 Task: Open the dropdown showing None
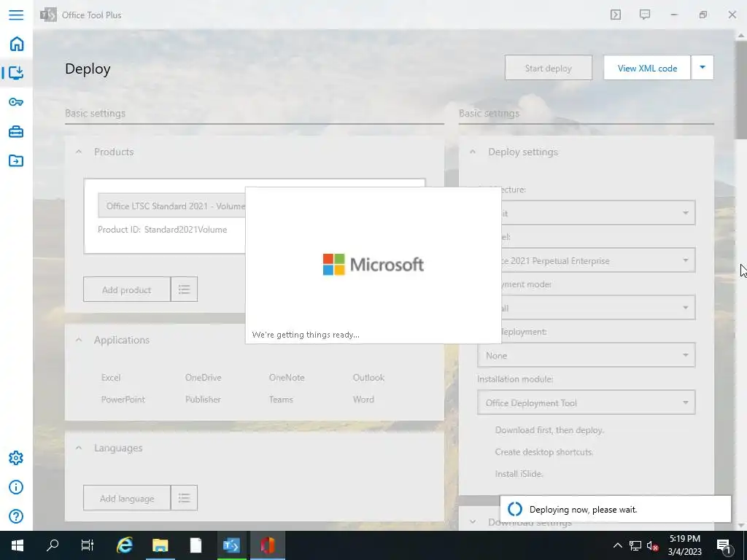pyautogui.click(x=586, y=355)
